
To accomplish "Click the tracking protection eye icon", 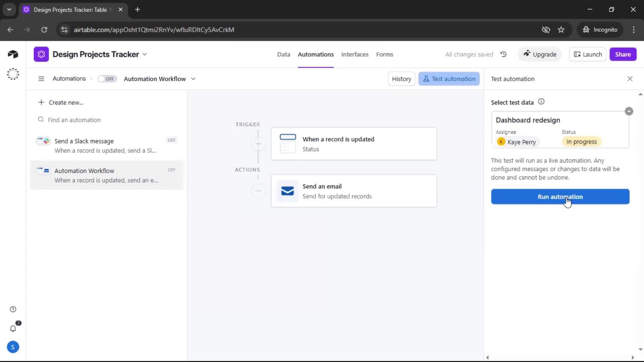I will click(x=546, y=30).
